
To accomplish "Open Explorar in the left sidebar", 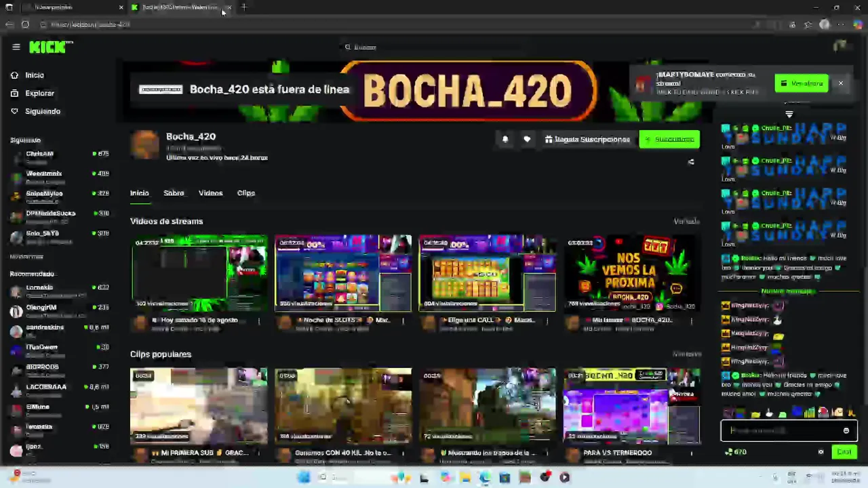I will (x=33, y=93).
